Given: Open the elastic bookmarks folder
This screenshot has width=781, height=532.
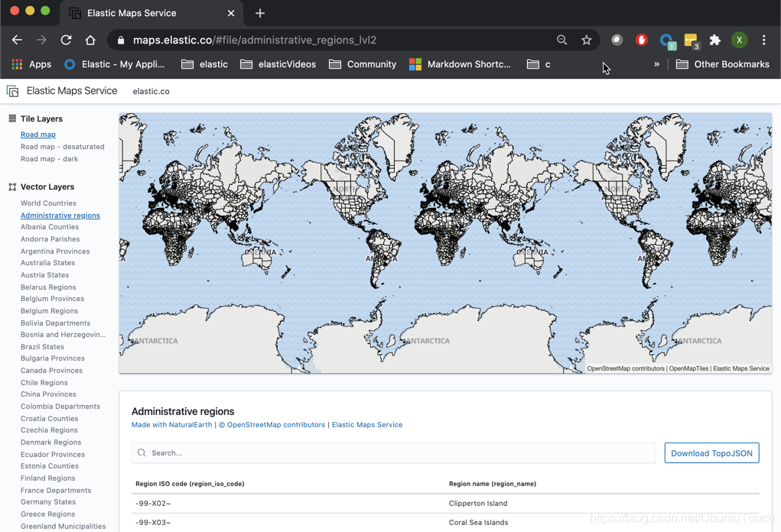Looking at the screenshot, I should click(205, 64).
